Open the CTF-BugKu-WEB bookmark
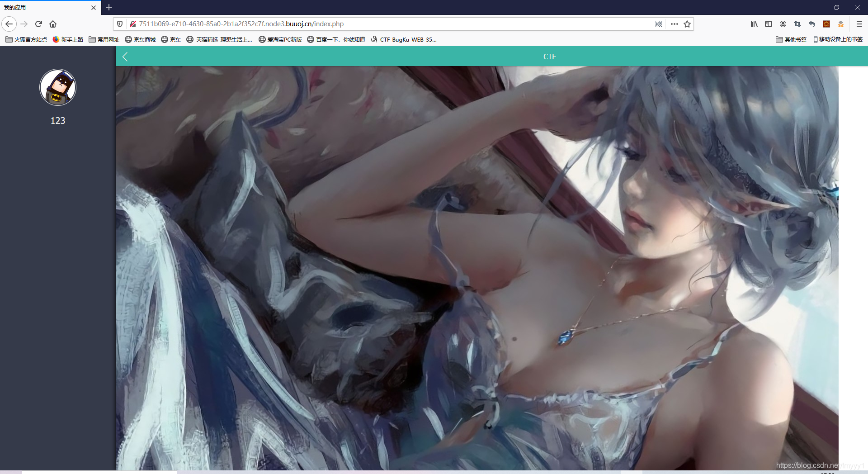 tap(404, 39)
